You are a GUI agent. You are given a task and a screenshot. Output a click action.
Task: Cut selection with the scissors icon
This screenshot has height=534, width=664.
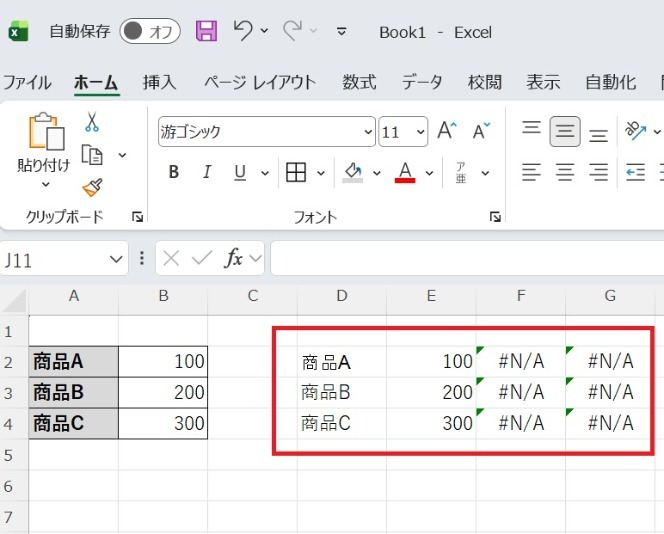pos(92,122)
